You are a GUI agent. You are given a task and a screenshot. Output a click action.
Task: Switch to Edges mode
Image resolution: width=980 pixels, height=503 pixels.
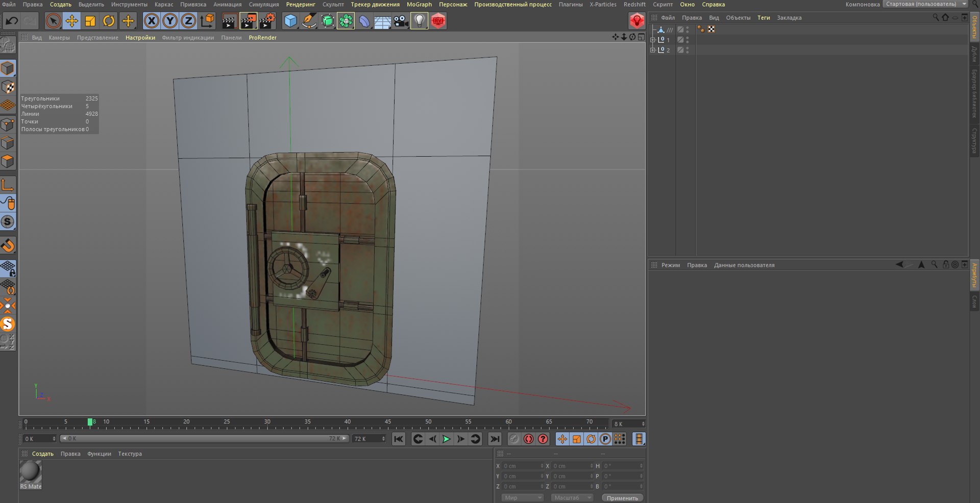point(8,143)
